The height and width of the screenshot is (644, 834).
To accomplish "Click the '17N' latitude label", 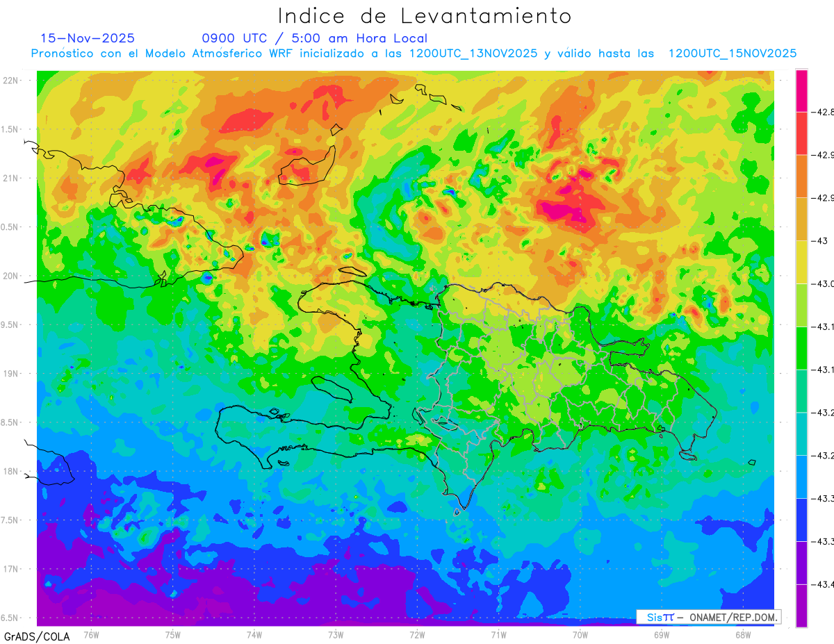I will pos(12,569).
